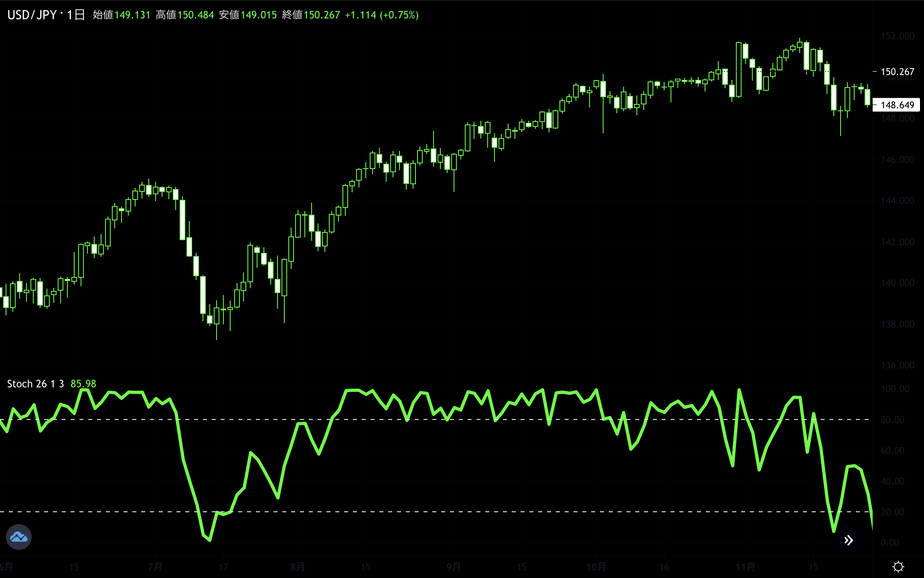The height and width of the screenshot is (578, 924).
Task: Click the 終値 close value 150.267
Action: pyautogui.click(x=322, y=15)
